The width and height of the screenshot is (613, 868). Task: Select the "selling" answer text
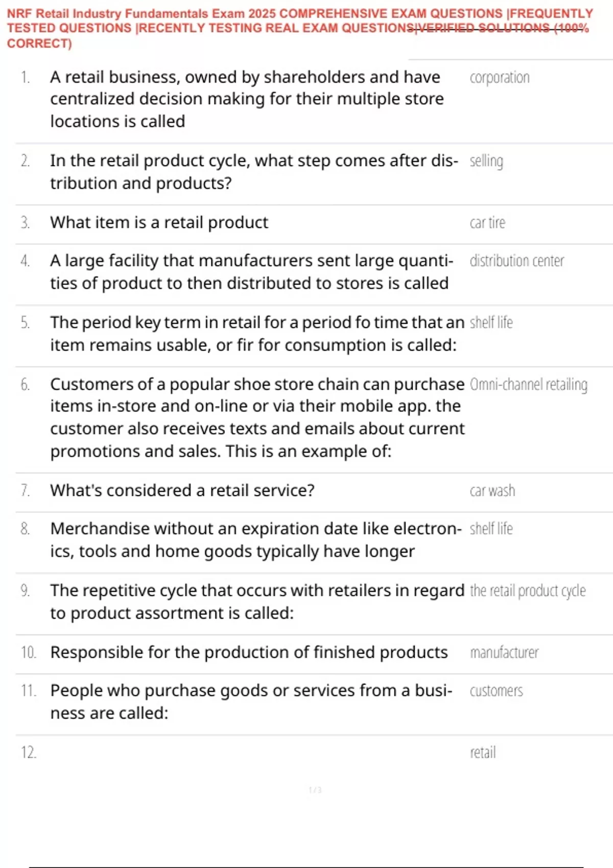[486, 161]
